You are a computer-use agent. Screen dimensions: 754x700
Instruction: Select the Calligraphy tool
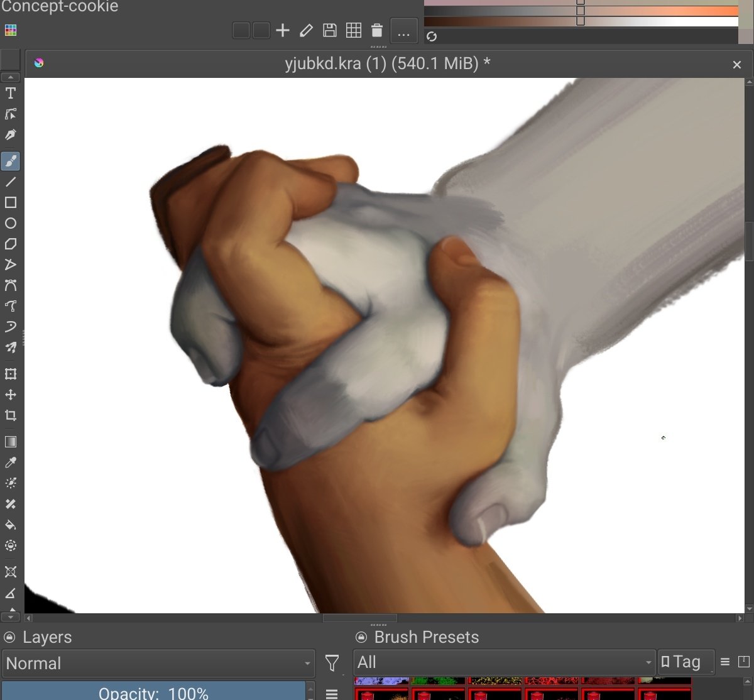click(x=11, y=134)
